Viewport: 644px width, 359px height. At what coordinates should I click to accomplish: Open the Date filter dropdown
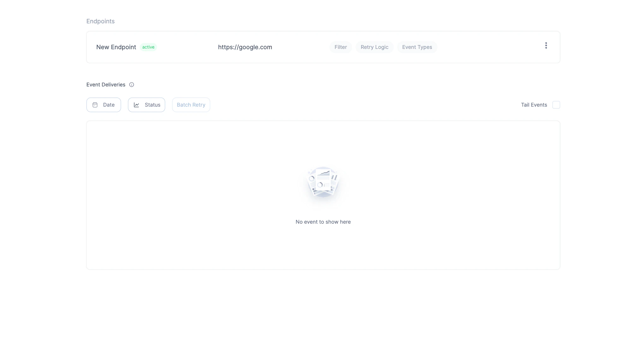coord(104,105)
